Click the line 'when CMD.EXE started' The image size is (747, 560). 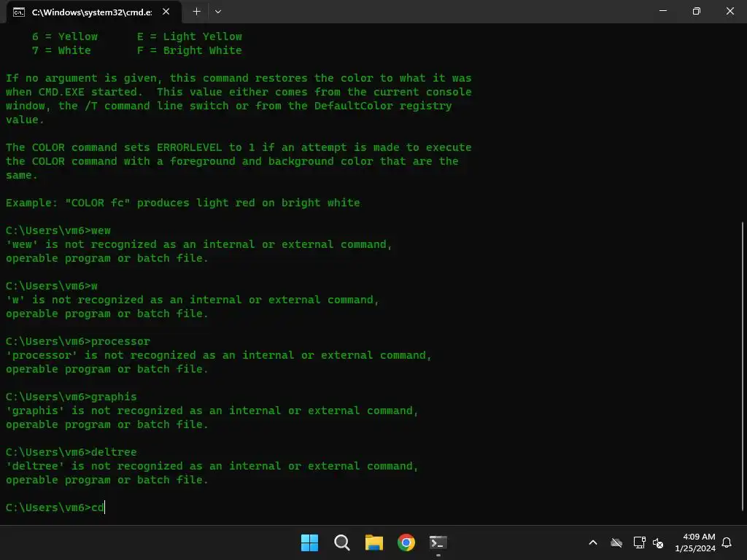tap(239, 92)
